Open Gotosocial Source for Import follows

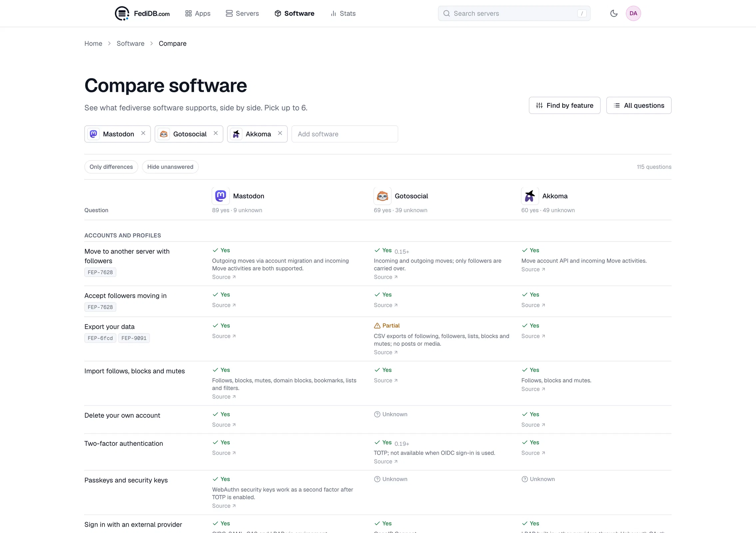pos(386,380)
